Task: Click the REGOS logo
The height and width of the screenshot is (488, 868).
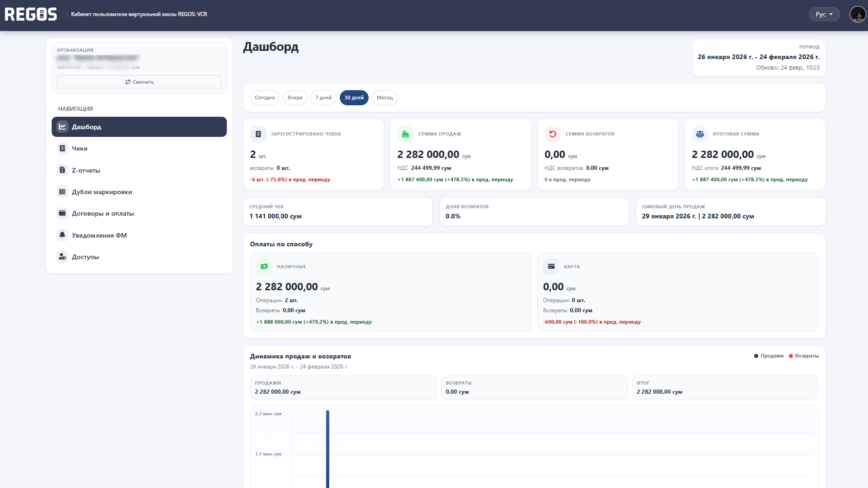Action: coord(31,14)
